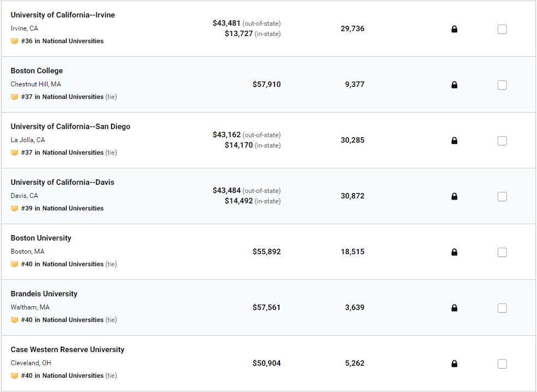537x392 pixels.
Task: Click the lock icon for UC Davis
Action: tap(454, 197)
